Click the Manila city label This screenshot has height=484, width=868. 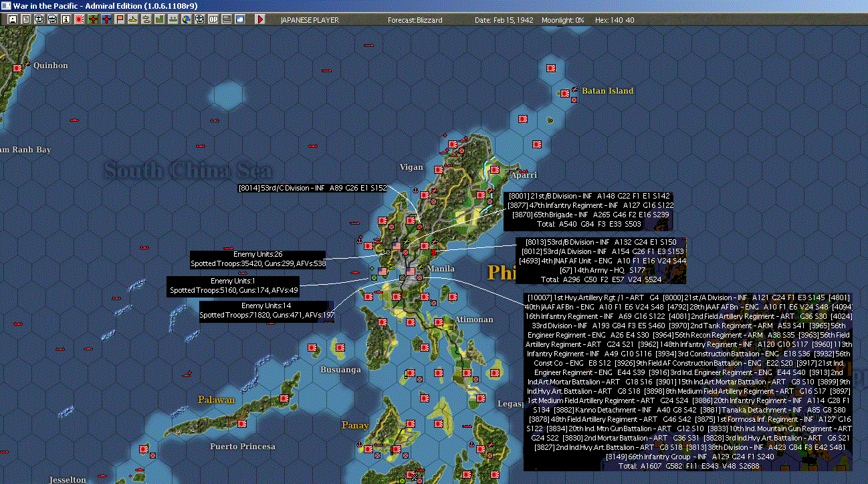coord(440,269)
